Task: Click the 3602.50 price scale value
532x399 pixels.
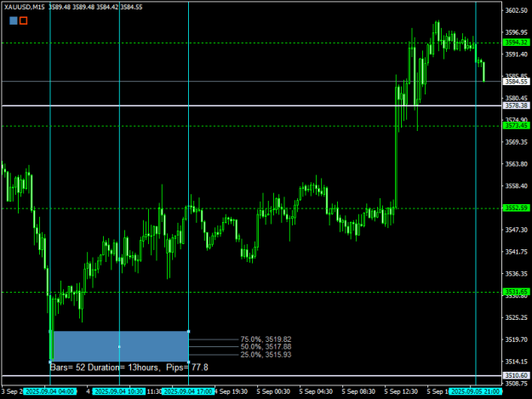Action: (x=517, y=10)
